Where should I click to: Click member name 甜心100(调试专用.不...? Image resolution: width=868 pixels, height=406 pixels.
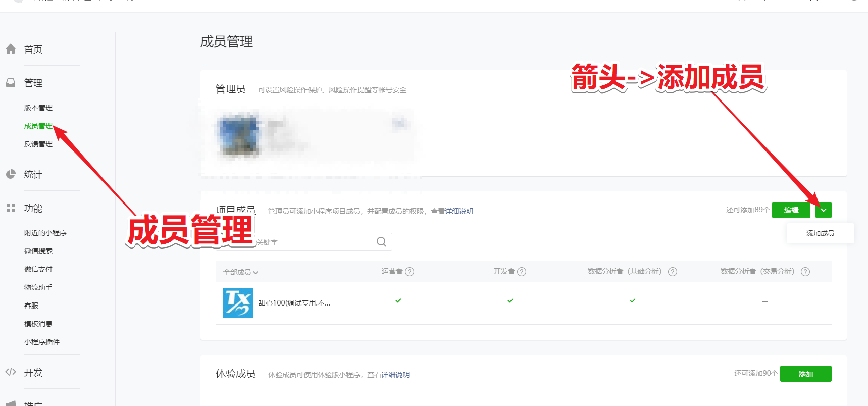click(x=294, y=303)
